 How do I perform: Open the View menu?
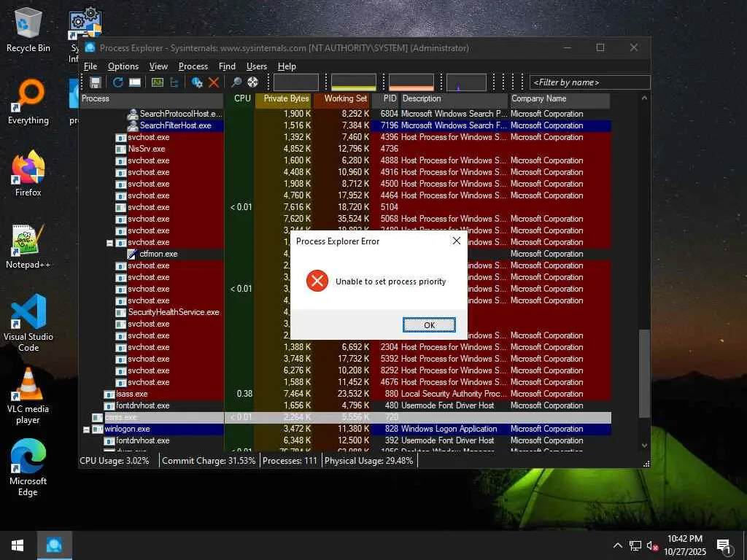(x=158, y=66)
